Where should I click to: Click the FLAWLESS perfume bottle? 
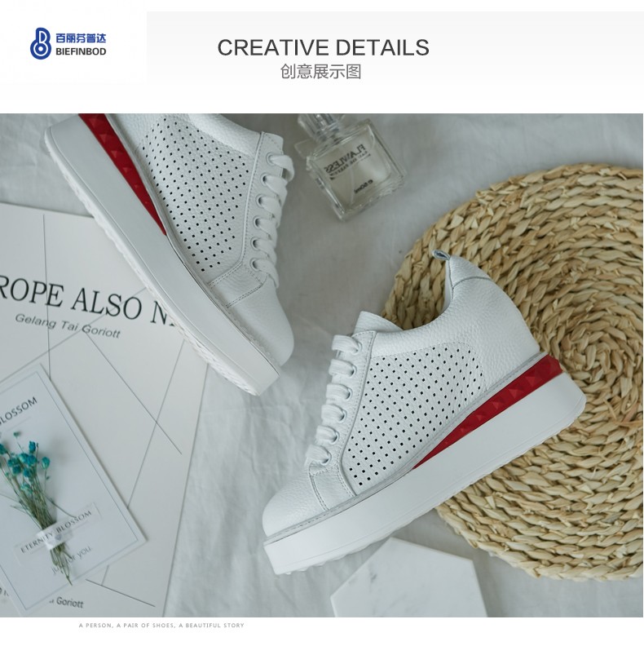pyautogui.click(x=348, y=166)
